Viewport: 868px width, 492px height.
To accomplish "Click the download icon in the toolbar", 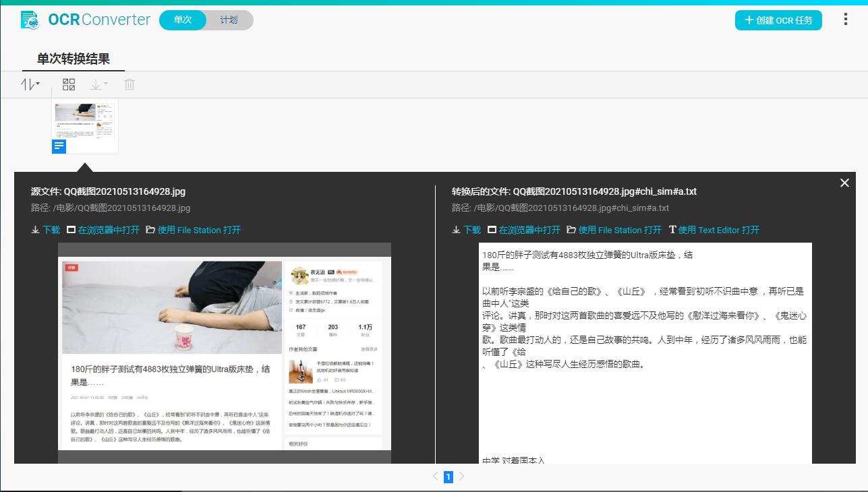I will pos(96,84).
